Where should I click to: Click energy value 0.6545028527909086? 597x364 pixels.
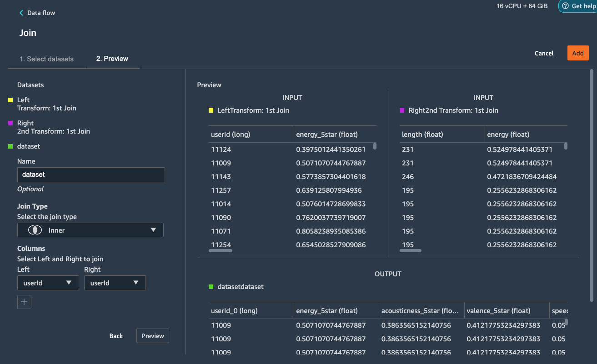[331, 245]
